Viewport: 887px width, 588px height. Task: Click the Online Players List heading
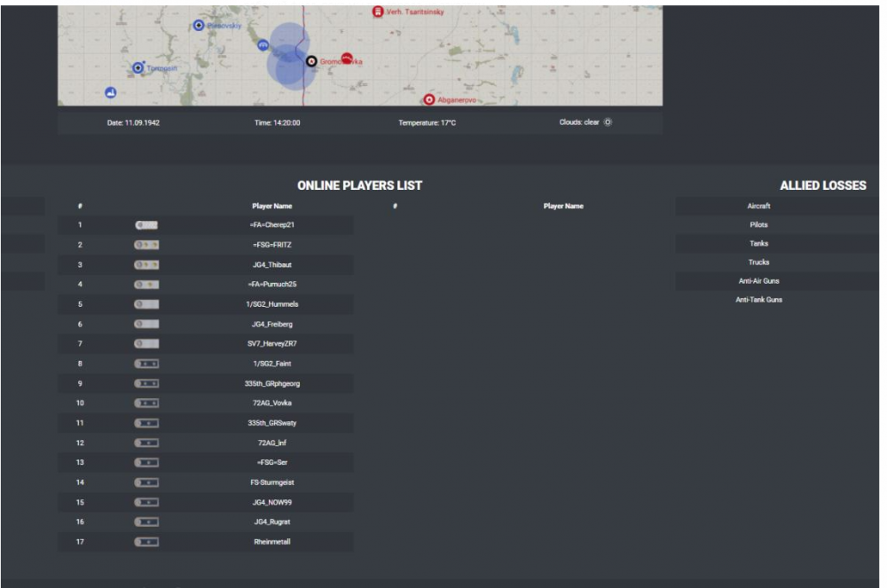point(360,185)
